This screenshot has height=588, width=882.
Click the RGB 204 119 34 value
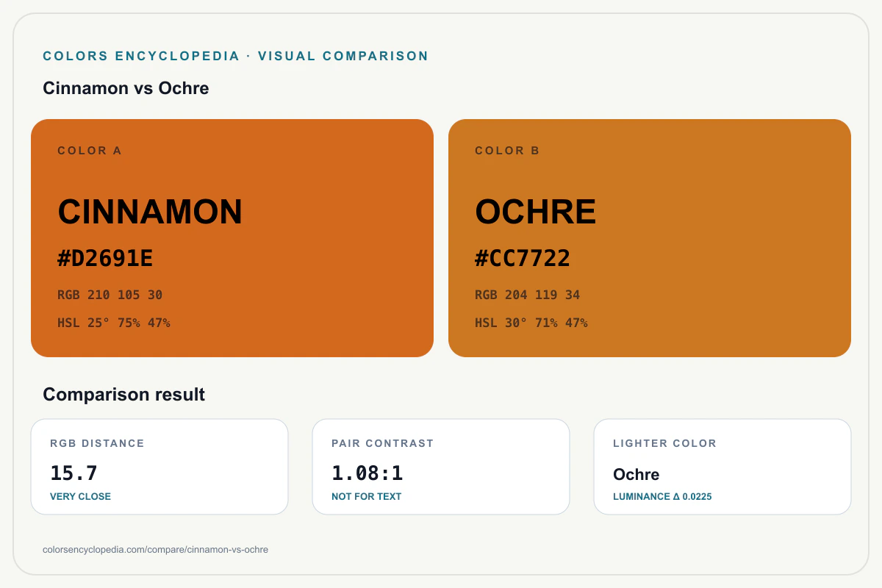click(528, 295)
